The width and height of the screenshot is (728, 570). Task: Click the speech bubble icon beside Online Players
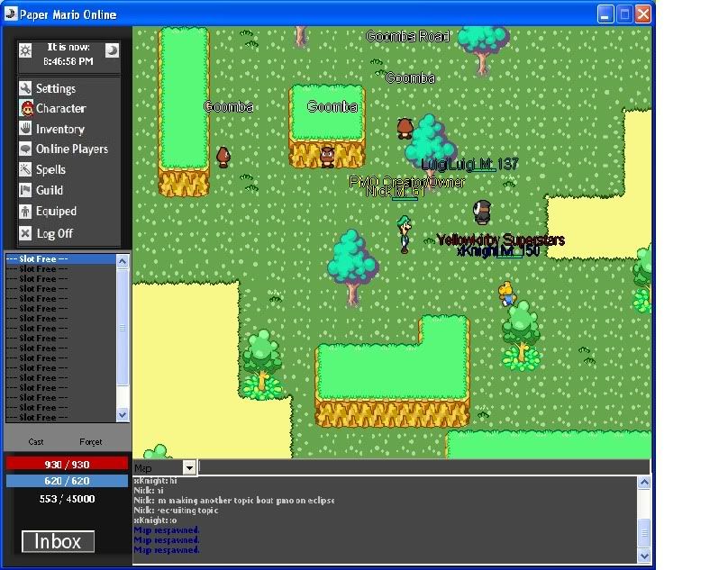tap(25, 149)
